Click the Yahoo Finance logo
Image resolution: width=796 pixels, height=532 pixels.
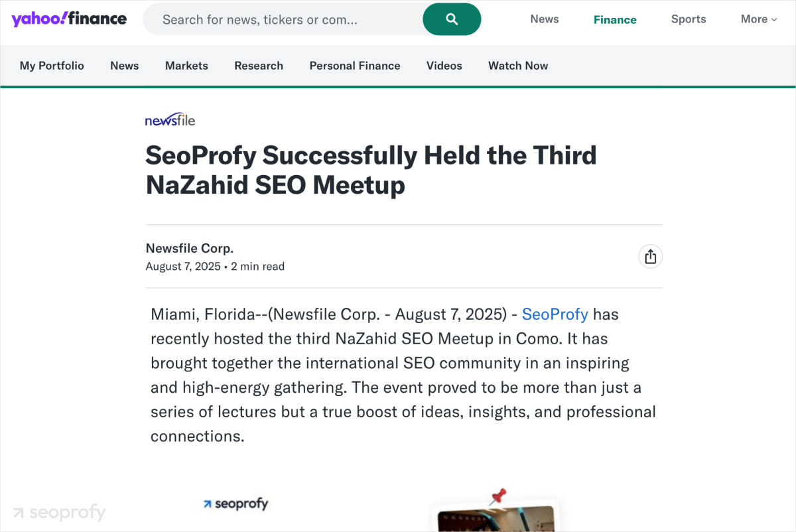(69, 19)
